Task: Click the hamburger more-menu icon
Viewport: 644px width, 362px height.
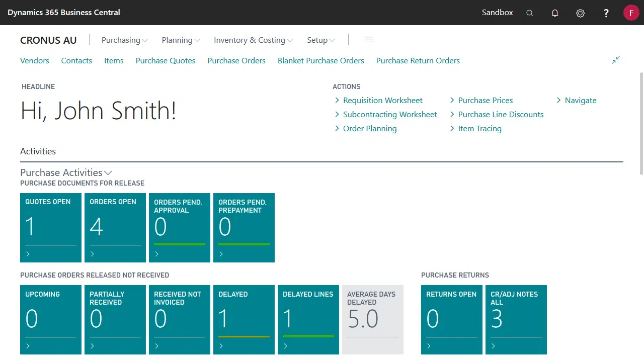Action: click(x=369, y=40)
